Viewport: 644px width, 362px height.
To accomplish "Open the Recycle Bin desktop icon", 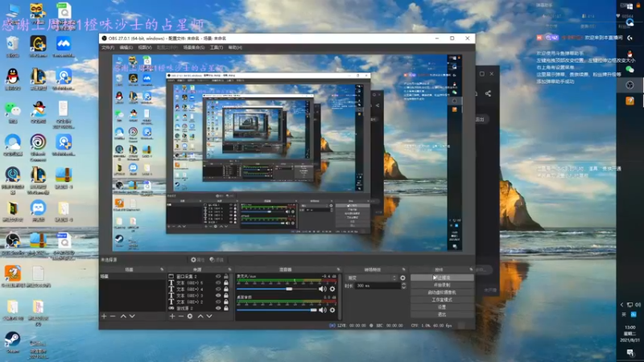I will [13, 47].
